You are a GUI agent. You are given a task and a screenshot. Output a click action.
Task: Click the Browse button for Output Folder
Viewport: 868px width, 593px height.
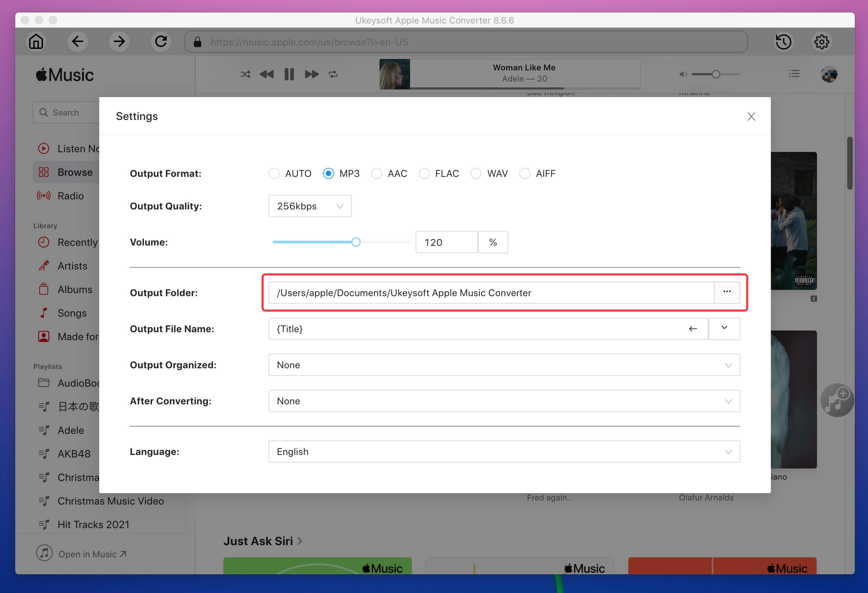coord(727,292)
